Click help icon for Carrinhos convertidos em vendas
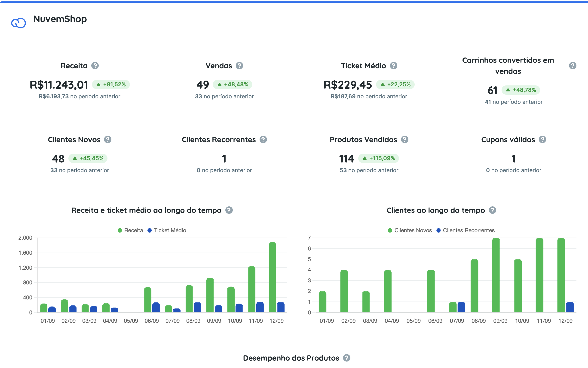The image size is (588, 368). point(573,66)
